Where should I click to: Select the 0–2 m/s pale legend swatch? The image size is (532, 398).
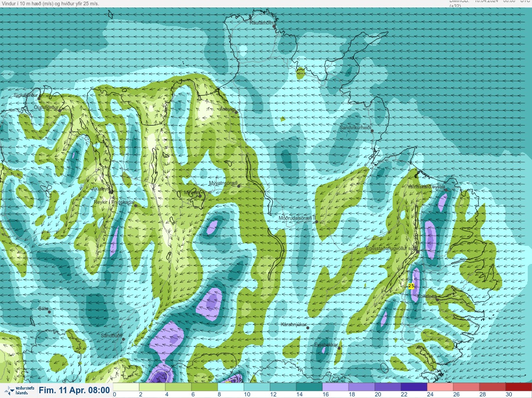coord(126,387)
